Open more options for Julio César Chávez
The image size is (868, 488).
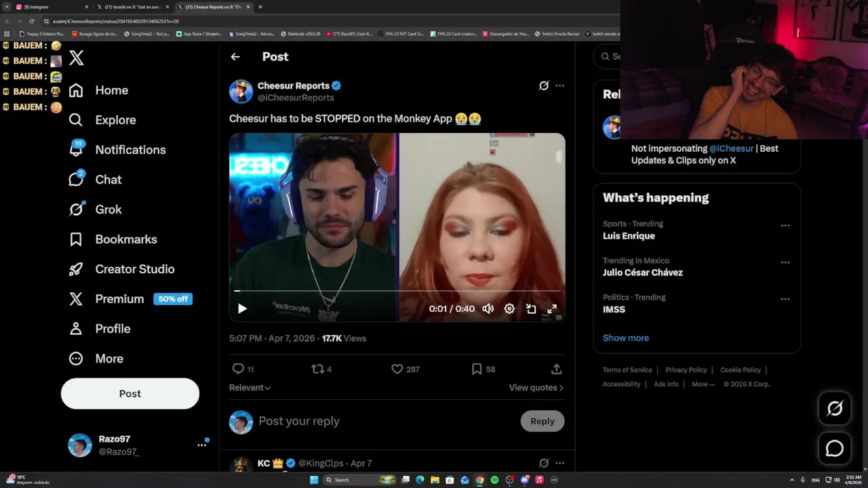(785, 262)
